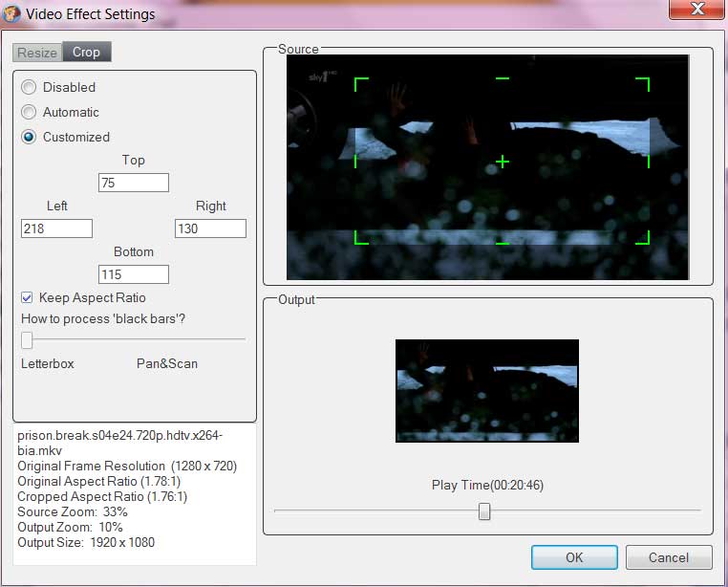Image resolution: width=728 pixels, height=587 pixels.
Task: Select the Crop tab
Action: [x=87, y=52]
